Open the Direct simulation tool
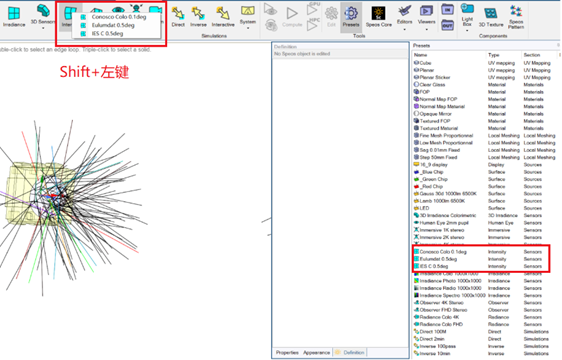 click(178, 17)
